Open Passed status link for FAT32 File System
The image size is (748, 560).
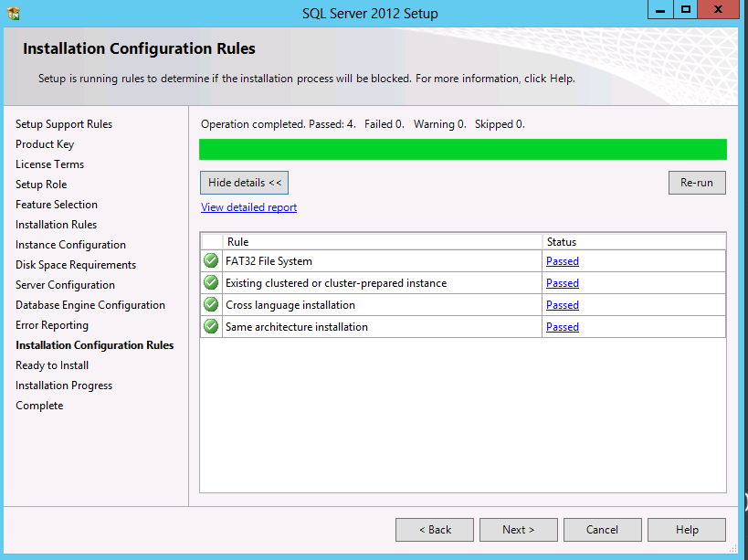(x=563, y=261)
